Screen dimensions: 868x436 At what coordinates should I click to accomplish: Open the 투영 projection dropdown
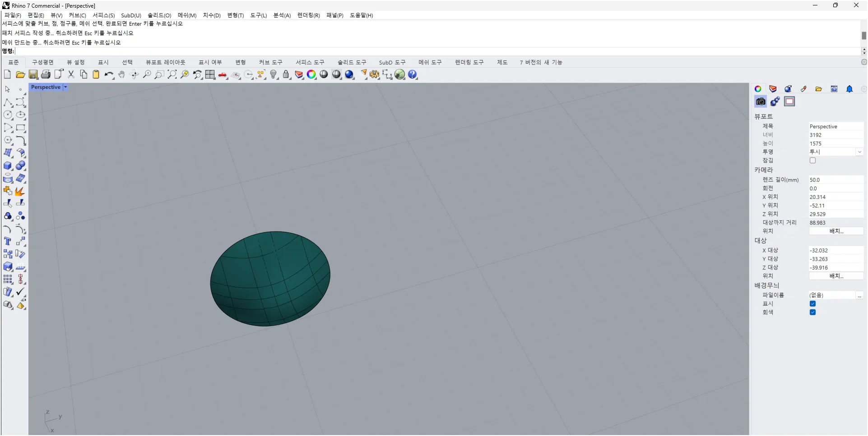(859, 152)
